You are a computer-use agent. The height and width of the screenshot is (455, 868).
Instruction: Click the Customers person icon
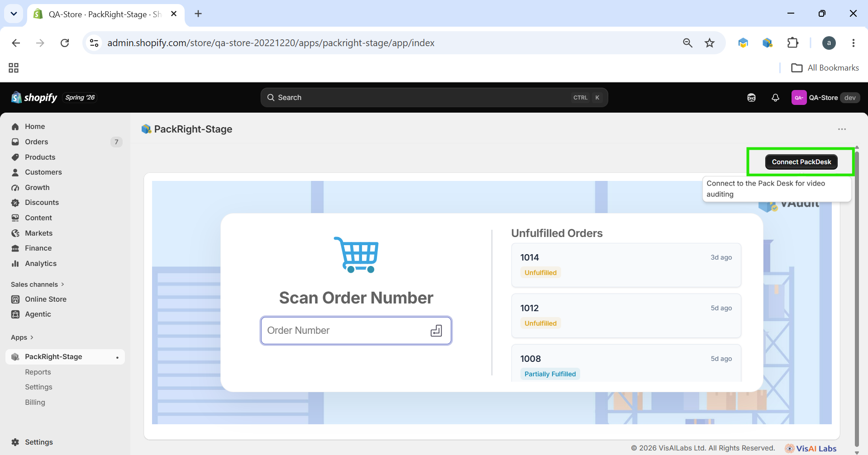15,172
